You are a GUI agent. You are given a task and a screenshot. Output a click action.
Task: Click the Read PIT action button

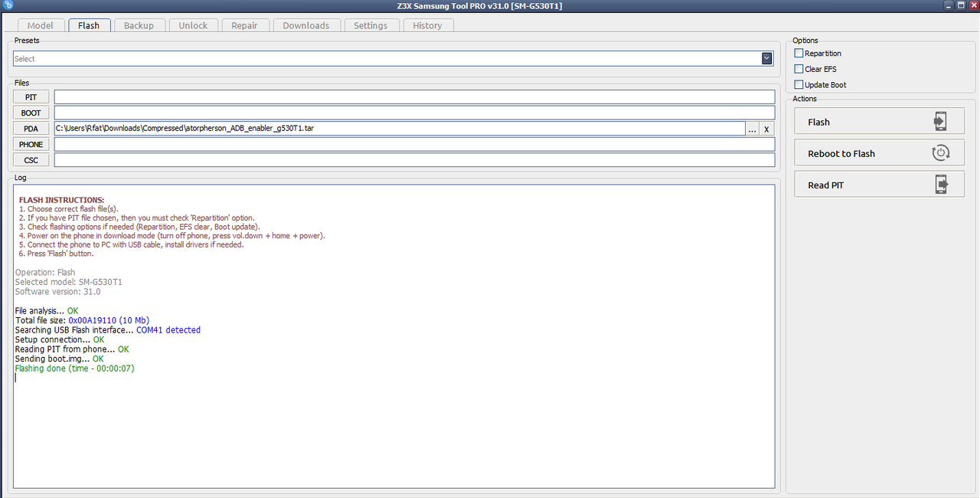tap(880, 185)
